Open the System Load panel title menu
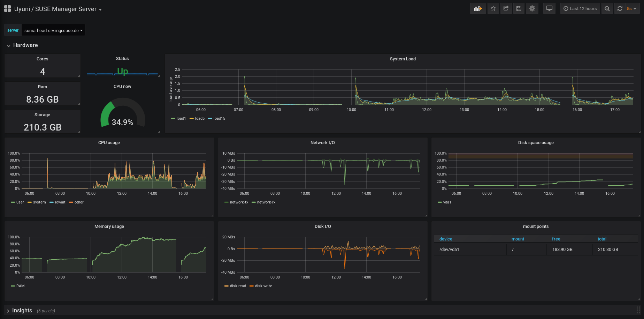 pyautogui.click(x=403, y=59)
